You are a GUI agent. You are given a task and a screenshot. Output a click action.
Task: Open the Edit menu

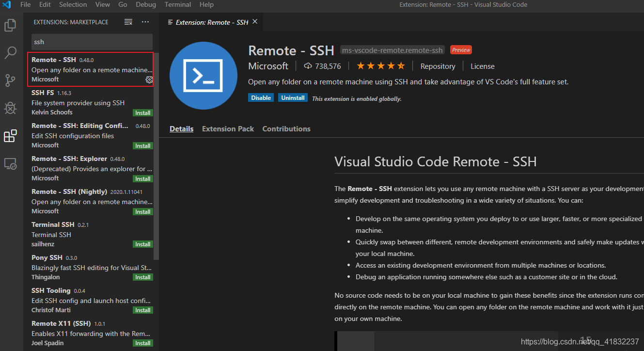click(45, 4)
